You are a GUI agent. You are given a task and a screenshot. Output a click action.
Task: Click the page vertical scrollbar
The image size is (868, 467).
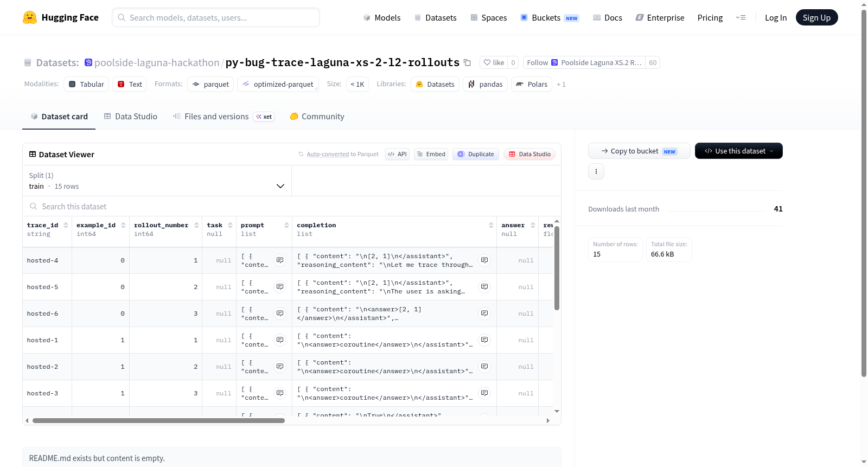click(864, 193)
